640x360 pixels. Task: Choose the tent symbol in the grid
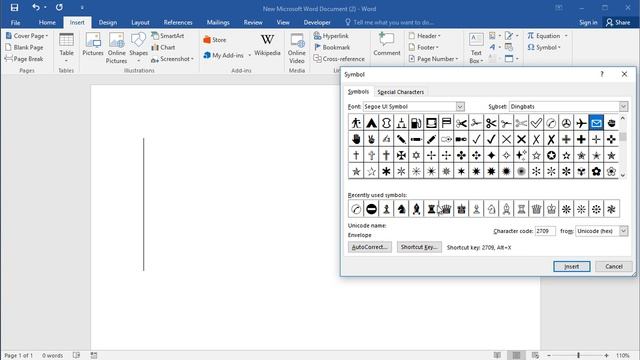[371, 122]
